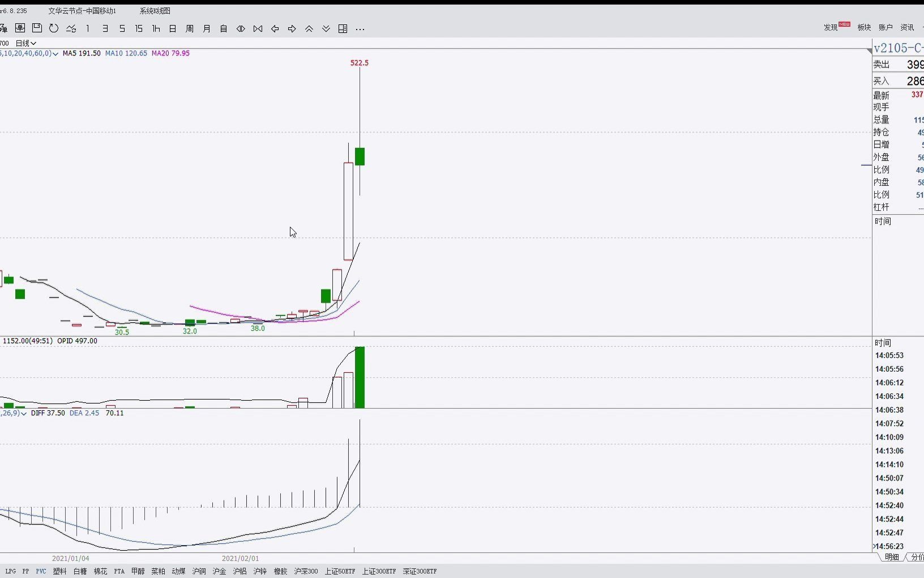This screenshot has width=924, height=578.
Task: Click the compress chart horizontally icon
Action: pos(258,28)
